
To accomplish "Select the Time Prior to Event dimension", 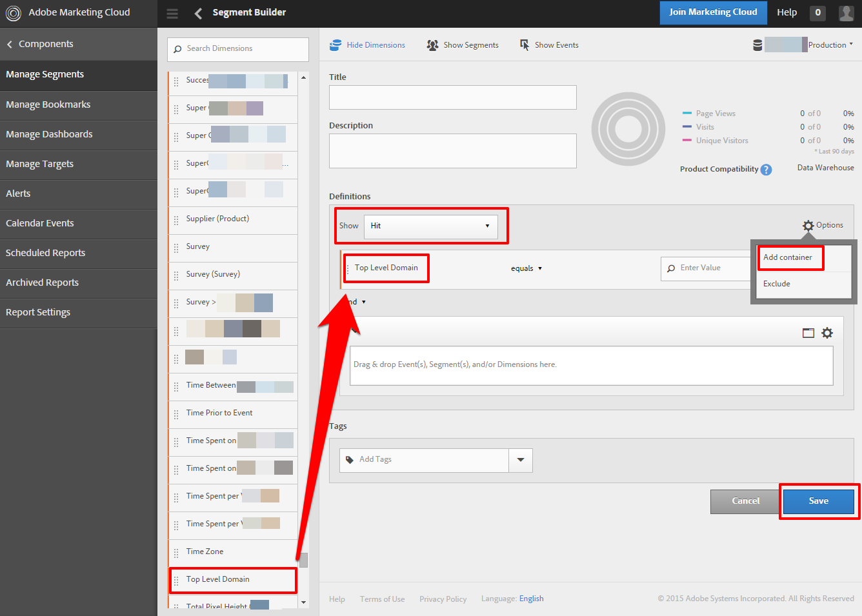I will [233, 413].
